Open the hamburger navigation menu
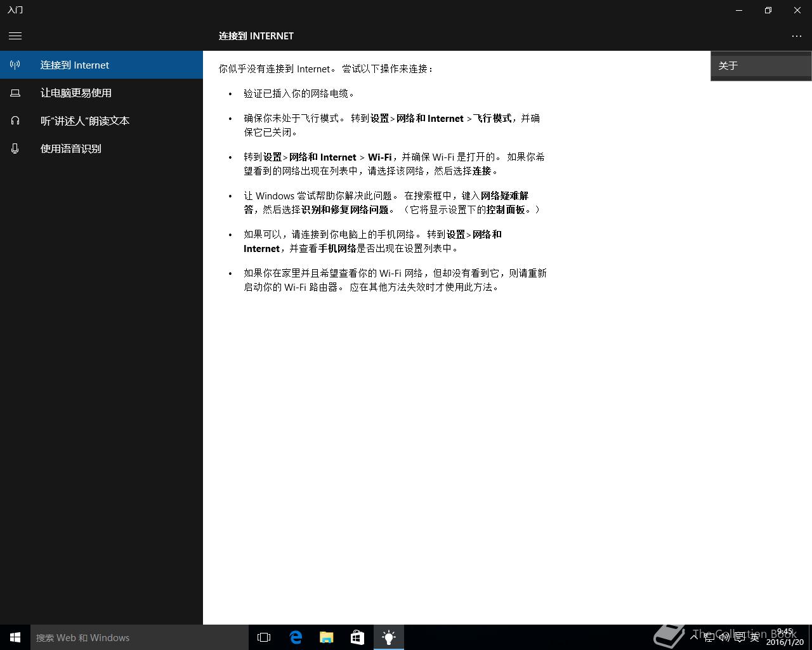The width and height of the screenshot is (812, 650). 15,36
